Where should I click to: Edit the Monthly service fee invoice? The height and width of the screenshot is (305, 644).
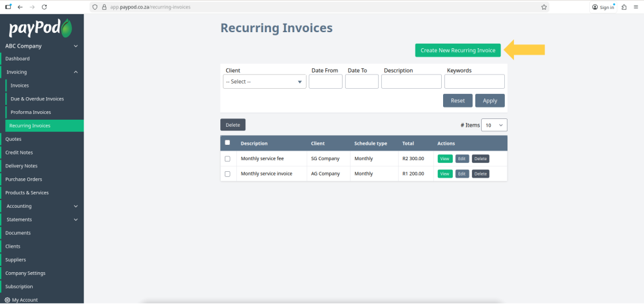pos(462,159)
